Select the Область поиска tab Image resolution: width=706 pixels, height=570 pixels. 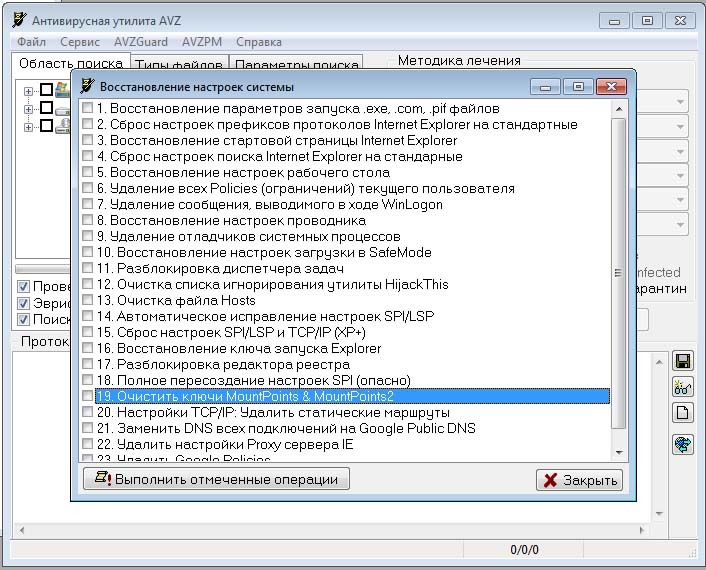pos(71,63)
